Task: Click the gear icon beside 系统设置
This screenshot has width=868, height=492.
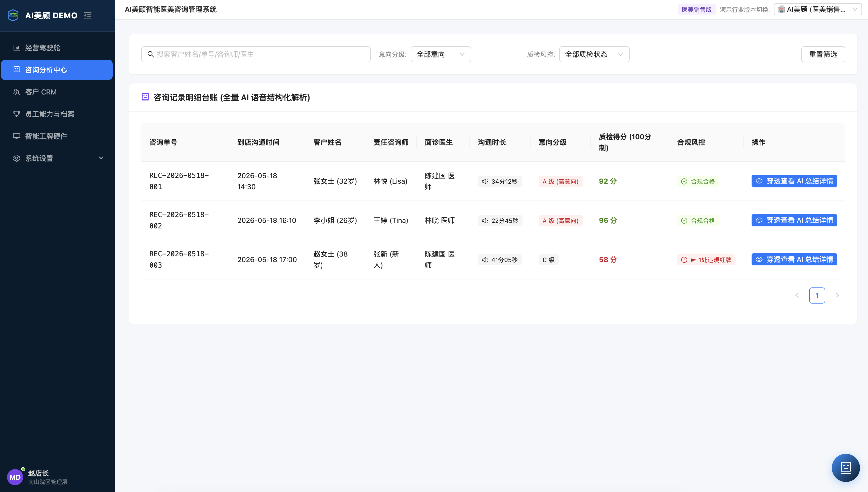Action: pos(16,158)
